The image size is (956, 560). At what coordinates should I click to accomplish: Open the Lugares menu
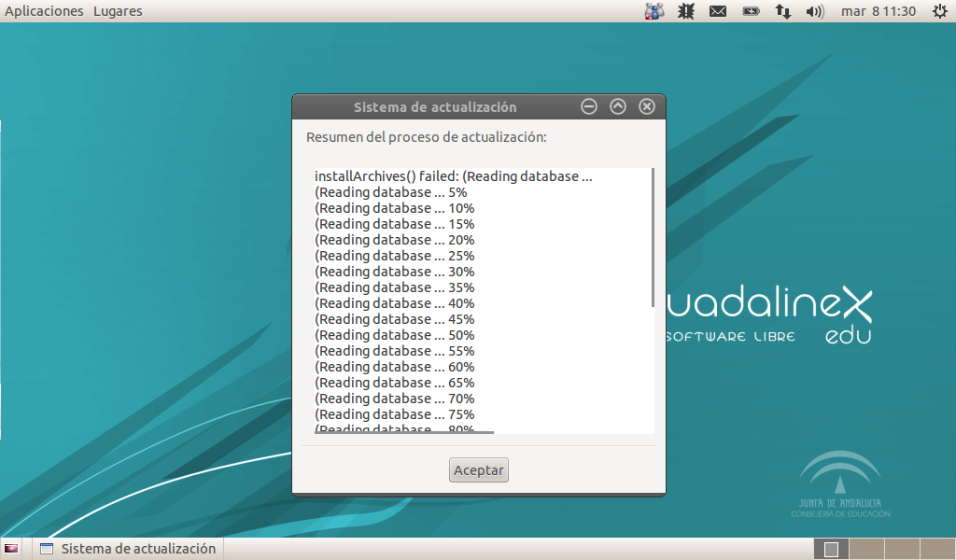pos(118,11)
